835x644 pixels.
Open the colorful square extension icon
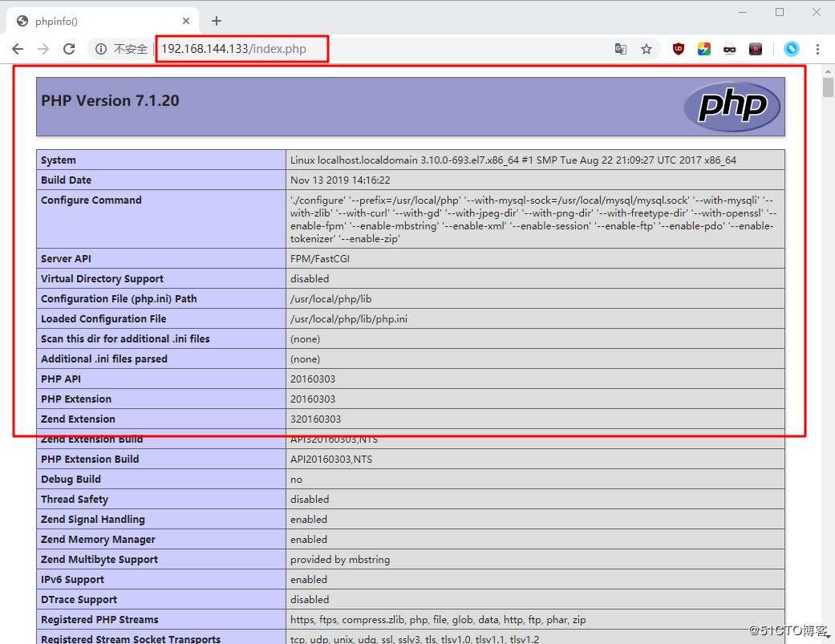click(x=704, y=49)
